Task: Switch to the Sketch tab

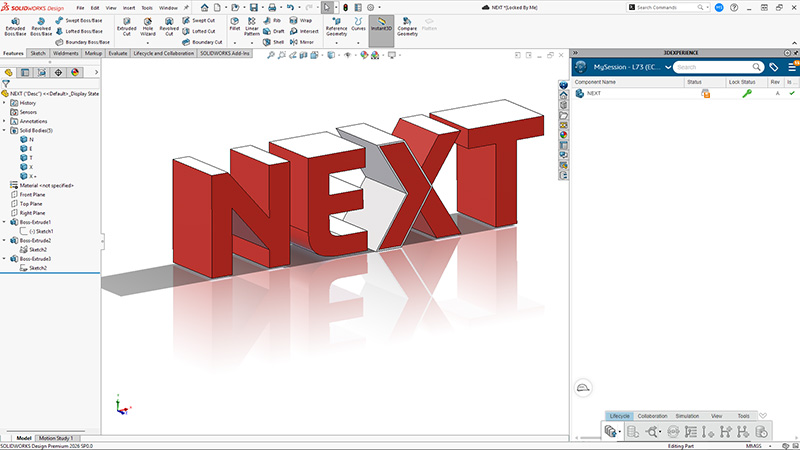Action: [x=38, y=53]
